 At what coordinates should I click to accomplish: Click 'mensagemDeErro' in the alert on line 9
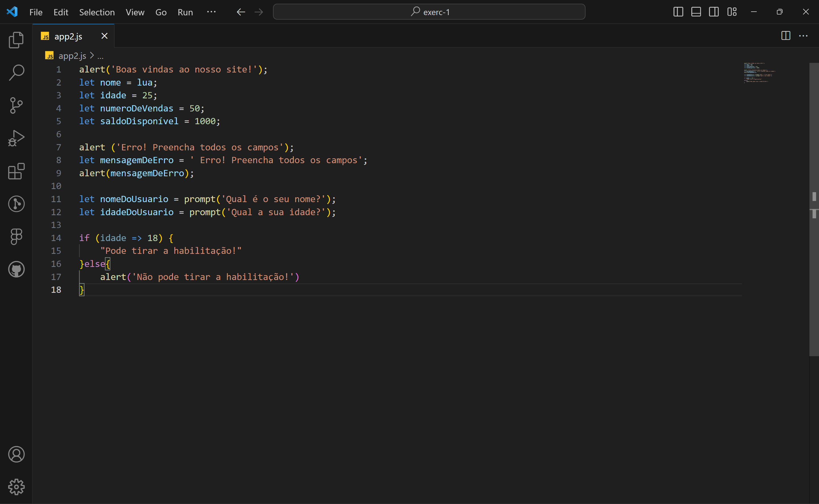(x=147, y=173)
